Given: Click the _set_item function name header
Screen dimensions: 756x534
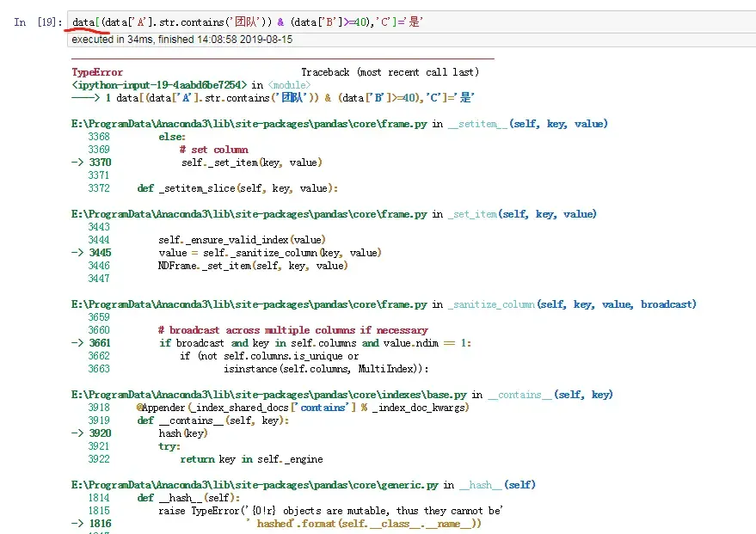Looking at the screenshot, I should 472,214.
